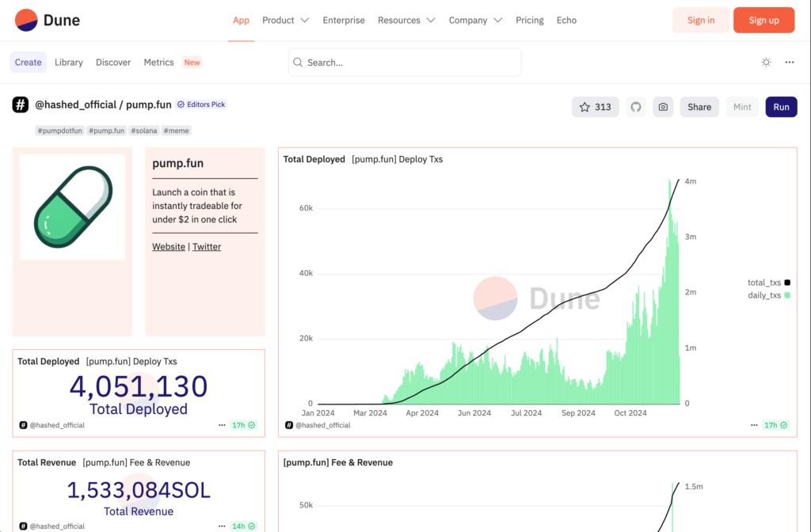Click @hashed_official under the Deploy Txs chart
Viewport: 811px width, 532px height.
pyautogui.click(x=323, y=425)
